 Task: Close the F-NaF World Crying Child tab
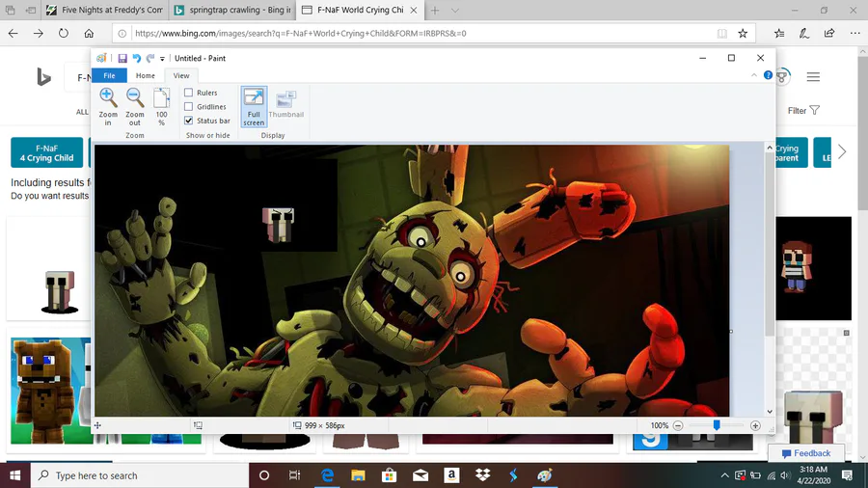414,10
